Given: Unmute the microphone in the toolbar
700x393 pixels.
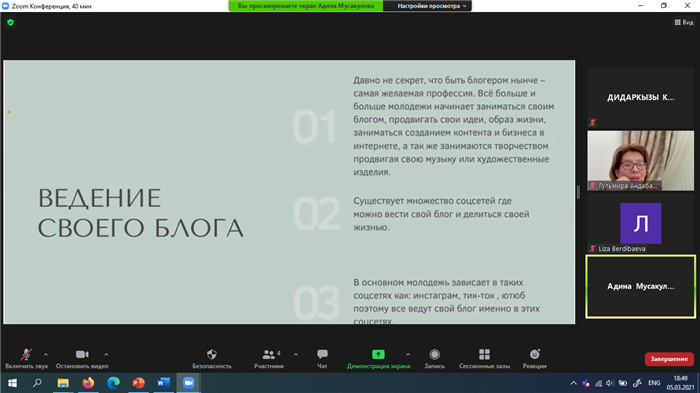Looking at the screenshot, I should pos(26,355).
